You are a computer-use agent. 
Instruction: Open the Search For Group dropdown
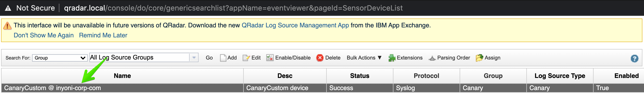(60, 58)
